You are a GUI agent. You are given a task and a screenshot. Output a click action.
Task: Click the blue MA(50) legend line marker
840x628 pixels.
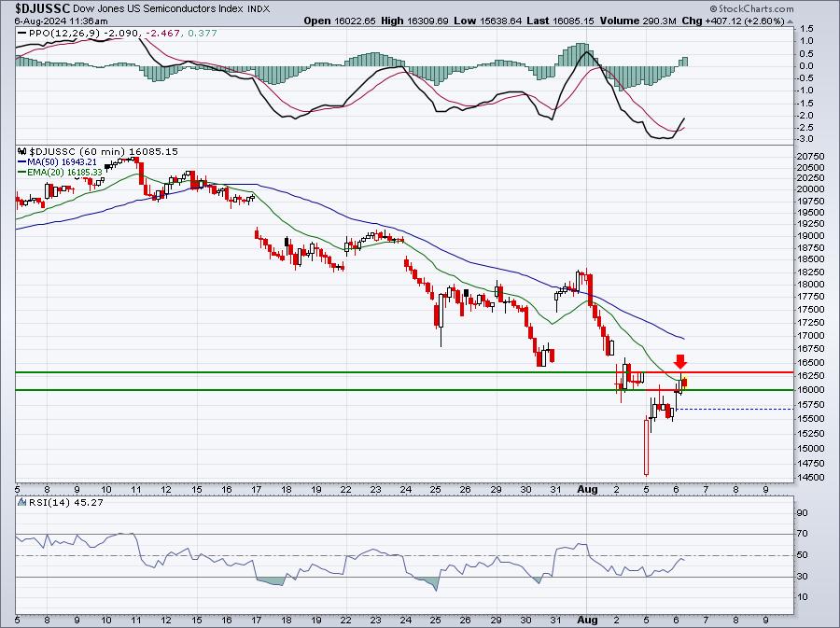(22, 161)
